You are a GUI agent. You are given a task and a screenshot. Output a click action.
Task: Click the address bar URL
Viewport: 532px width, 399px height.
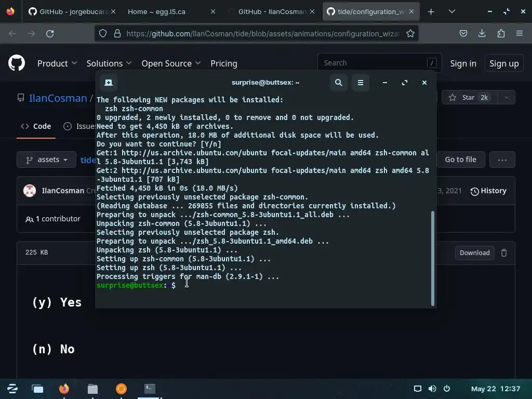pos(263,34)
